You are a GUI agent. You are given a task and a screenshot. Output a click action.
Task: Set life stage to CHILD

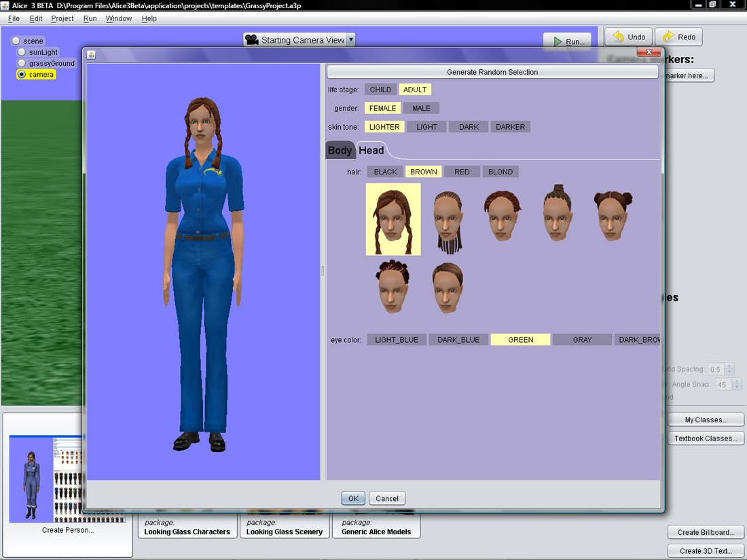[380, 90]
